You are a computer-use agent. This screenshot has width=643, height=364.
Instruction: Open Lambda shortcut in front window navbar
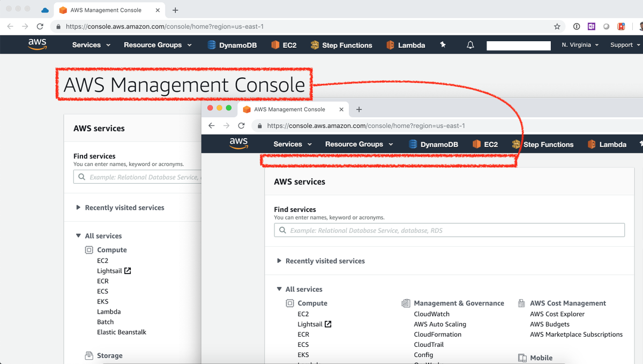pyautogui.click(x=607, y=144)
